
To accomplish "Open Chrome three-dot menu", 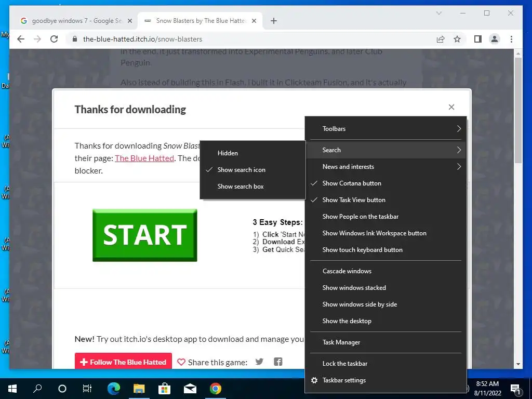I will [511, 39].
